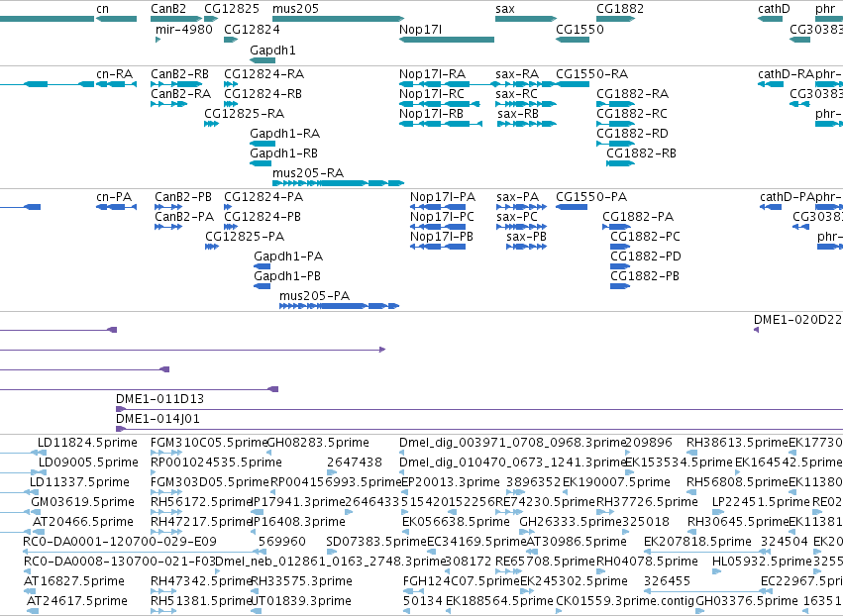Click the cathD gene label
This screenshot has height=616, width=843.
pos(774,9)
